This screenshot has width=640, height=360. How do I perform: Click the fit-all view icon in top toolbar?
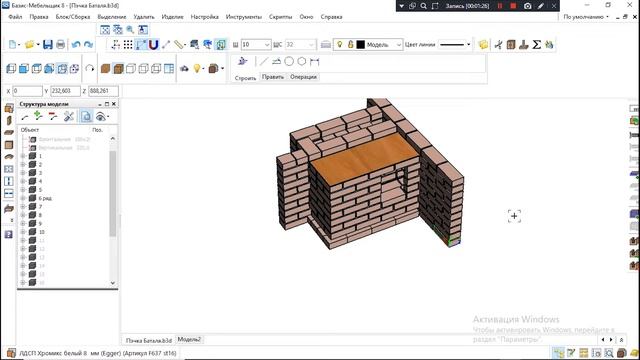(x=105, y=29)
